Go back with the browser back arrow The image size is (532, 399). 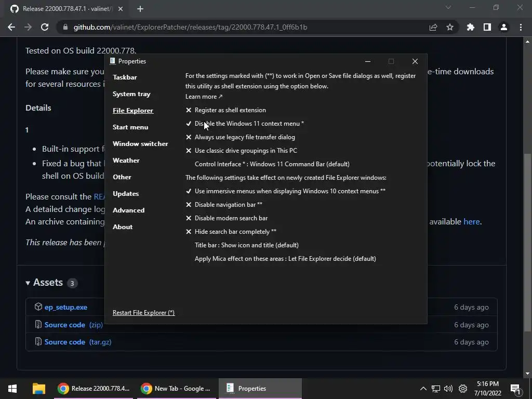tap(11, 27)
